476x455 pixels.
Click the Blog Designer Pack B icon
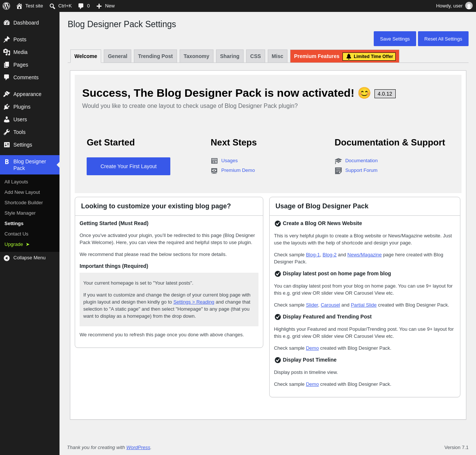point(7,162)
